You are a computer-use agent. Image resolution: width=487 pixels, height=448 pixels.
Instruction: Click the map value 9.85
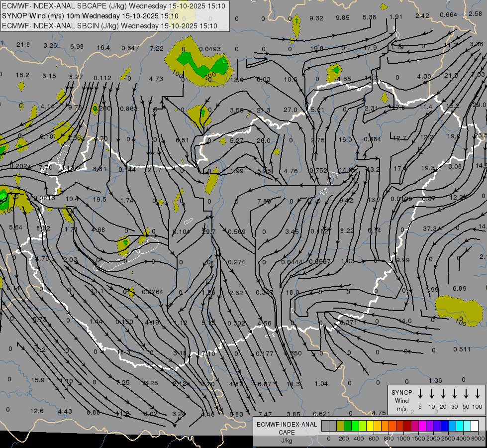tap(343, 18)
